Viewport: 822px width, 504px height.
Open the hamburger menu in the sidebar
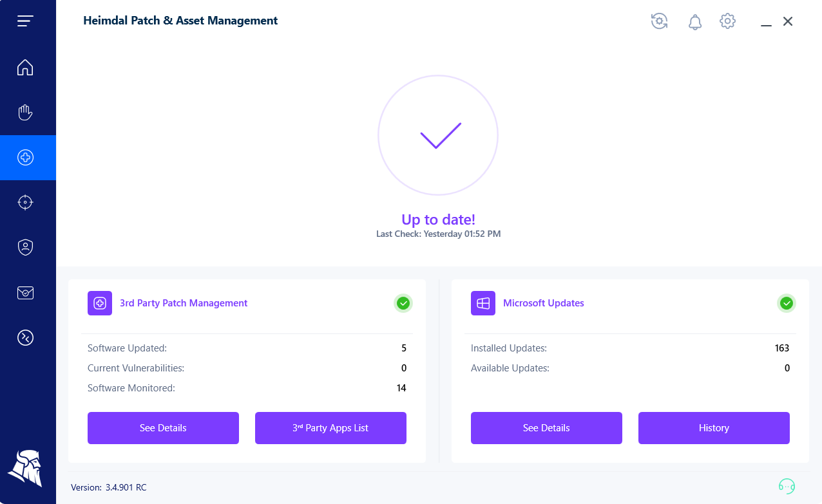tap(25, 21)
